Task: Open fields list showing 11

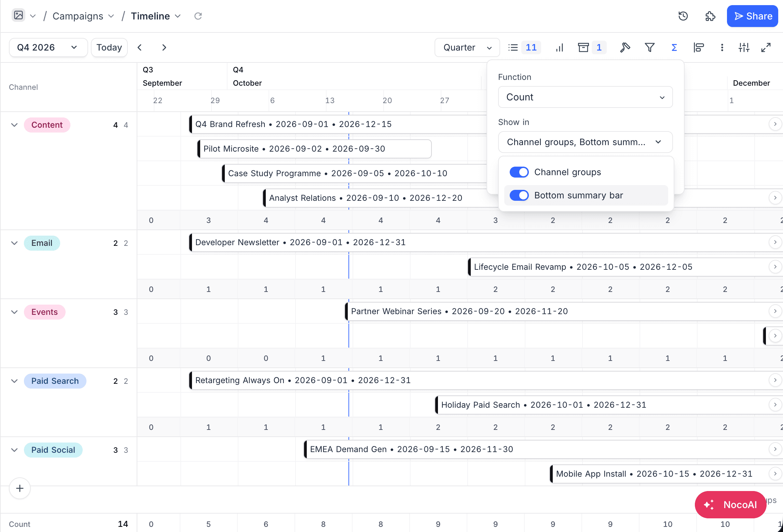Action: click(524, 47)
